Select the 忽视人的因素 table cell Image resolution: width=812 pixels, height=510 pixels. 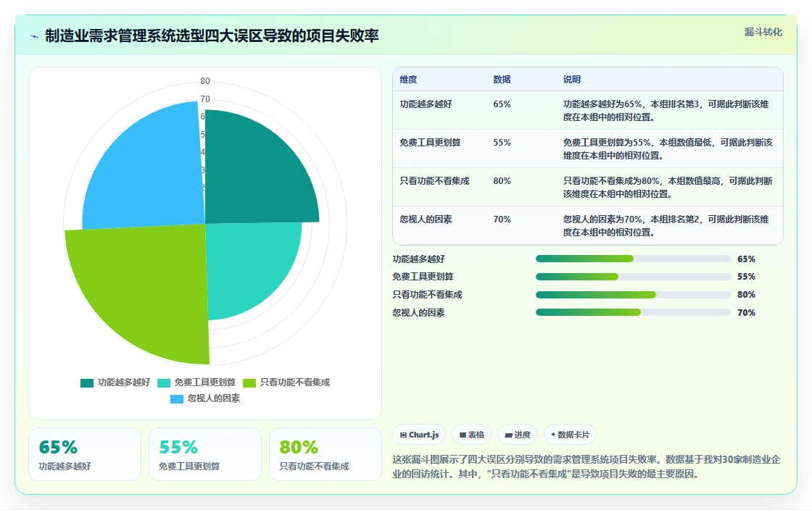pos(426,220)
